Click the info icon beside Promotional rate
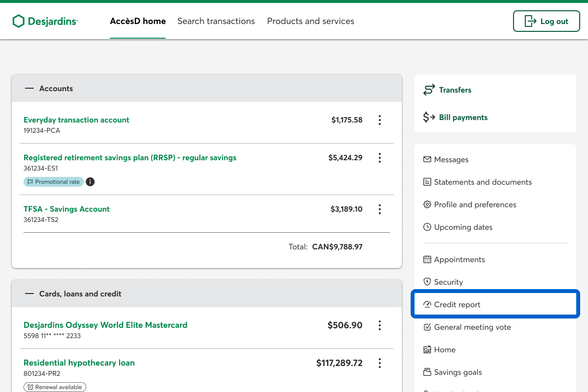This screenshot has width=588, height=392. 90,182
